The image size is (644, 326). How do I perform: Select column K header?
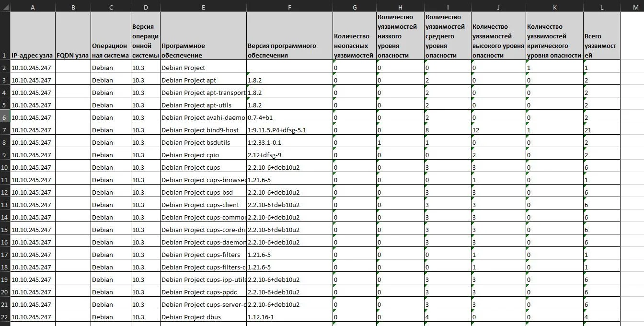click(554, 7)
